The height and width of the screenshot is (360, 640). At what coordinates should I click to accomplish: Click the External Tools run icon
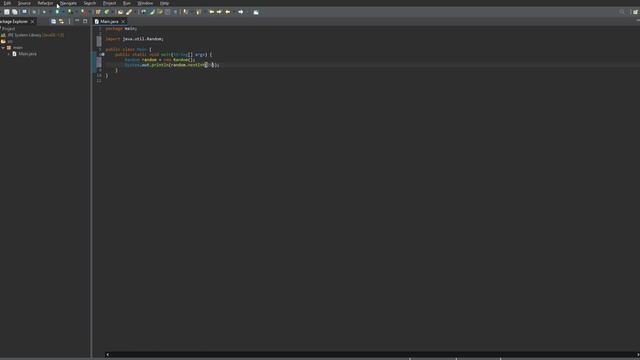(x=83, y=12)
